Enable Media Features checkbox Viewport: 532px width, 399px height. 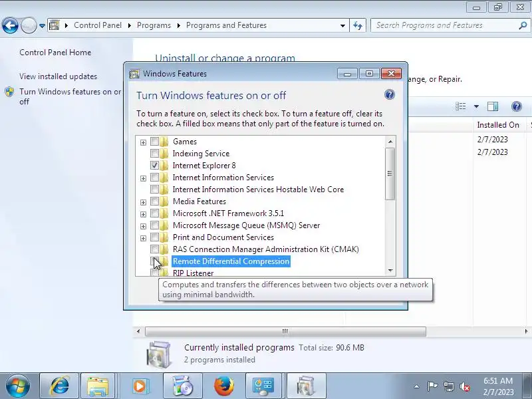pyautogui.click(x=154, y=201)
